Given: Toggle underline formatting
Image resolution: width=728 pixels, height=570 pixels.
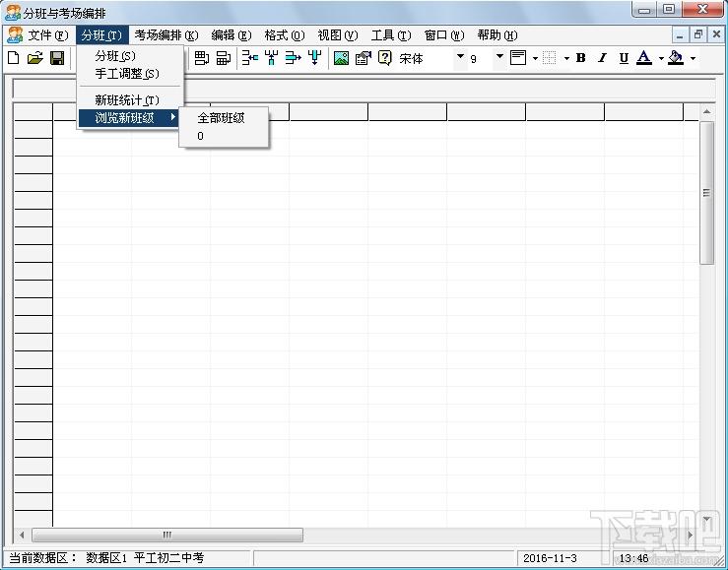Looking at the screenshot, I should pyautogui.click(x=624, y=58).
